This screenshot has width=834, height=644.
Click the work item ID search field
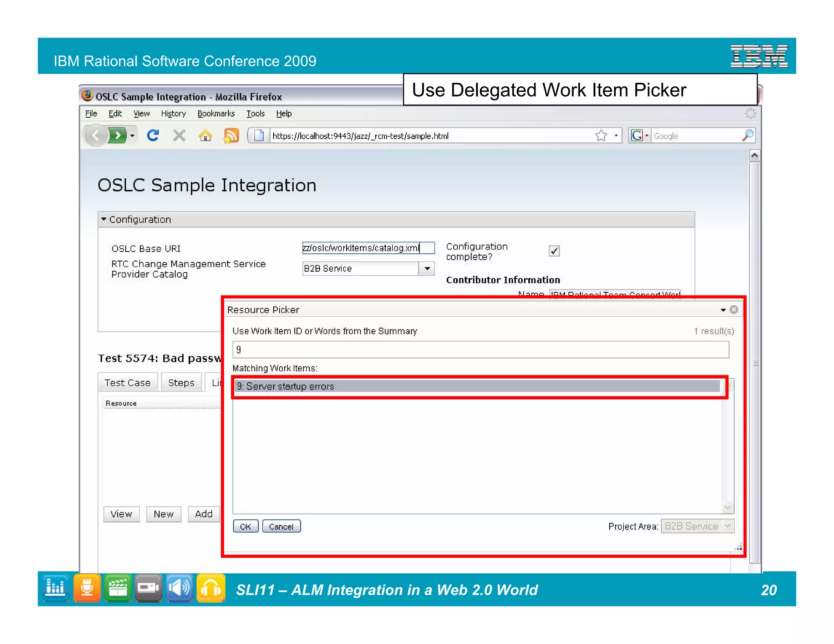click(481, 350)
